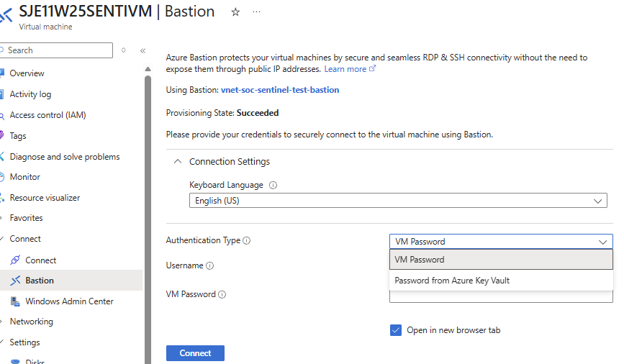Click the sidebar vertical scrollbar thumb
Viewport: 624px width, 364px height.
point(148,219)
